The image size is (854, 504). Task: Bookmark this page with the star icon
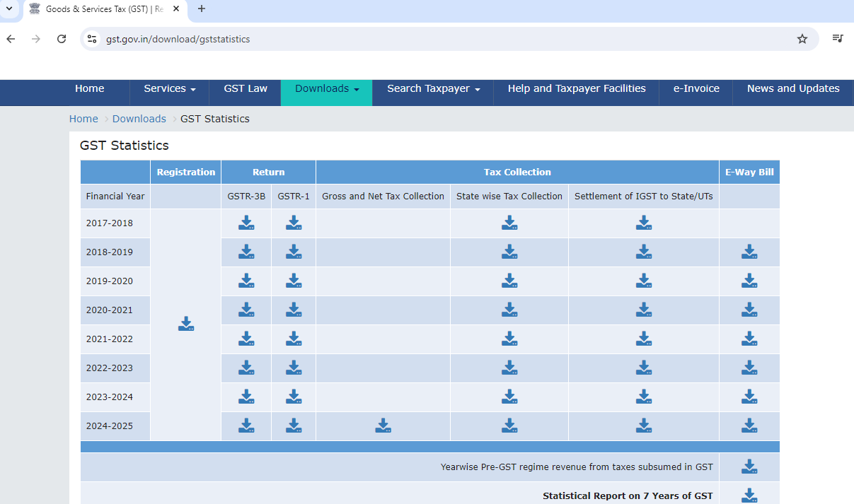pyautogui.click(x=802, y=39)
